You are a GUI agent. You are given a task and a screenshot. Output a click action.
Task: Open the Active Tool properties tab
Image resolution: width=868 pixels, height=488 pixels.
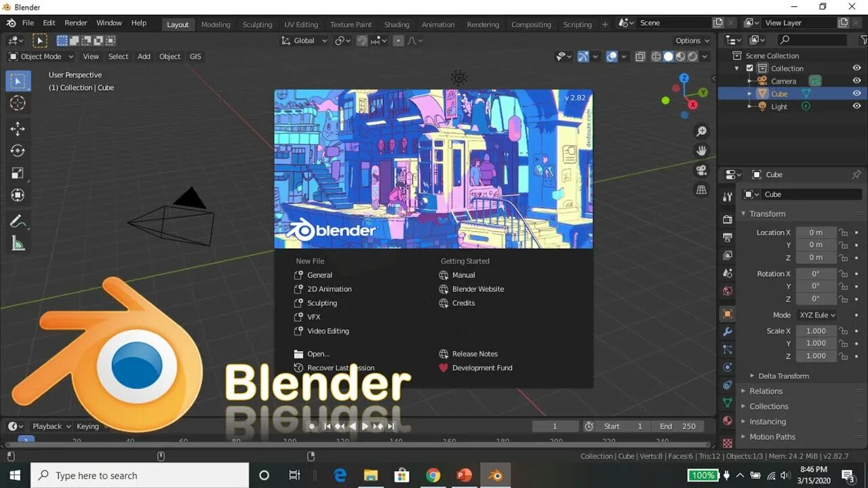pyautogui.click(x=728, y=197)
